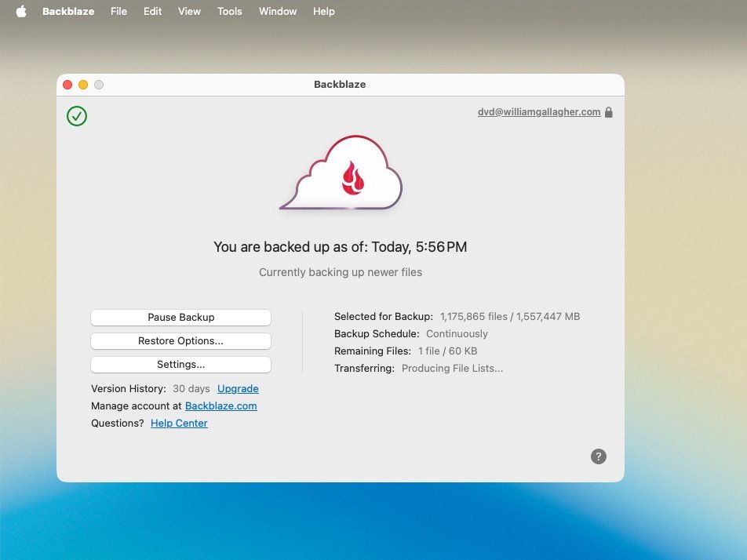Click the '1 file / 60 KB' value
Screen dimensions: 747x560
[x=448, y=351]
